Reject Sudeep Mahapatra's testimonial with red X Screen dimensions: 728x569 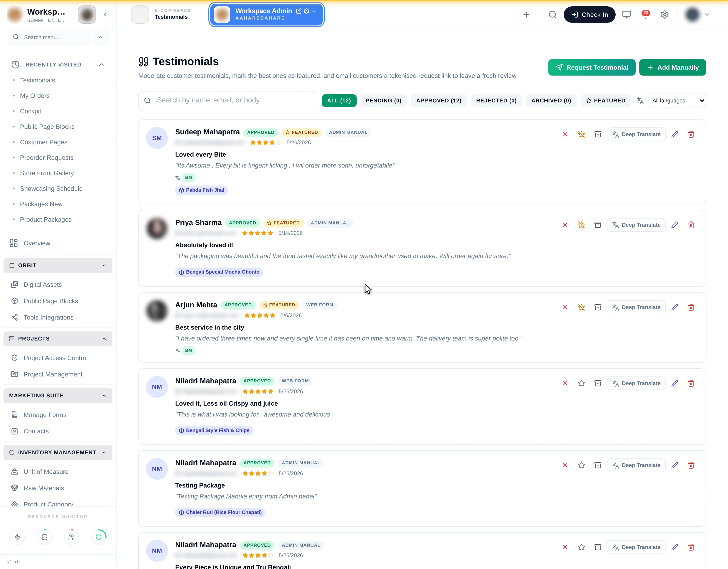coord(565,134)
